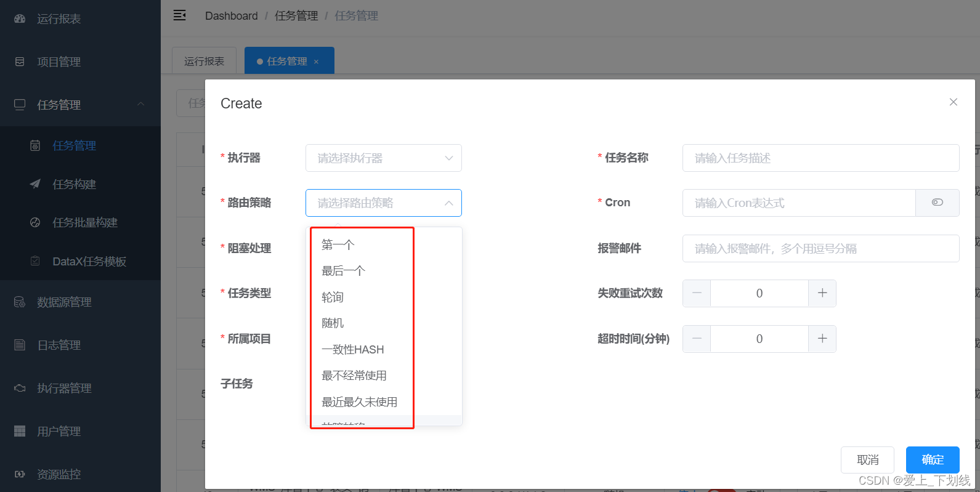Click the eye icon beside Cron input
This screenshot has width=980, height=492.
[x=937, y=203]
